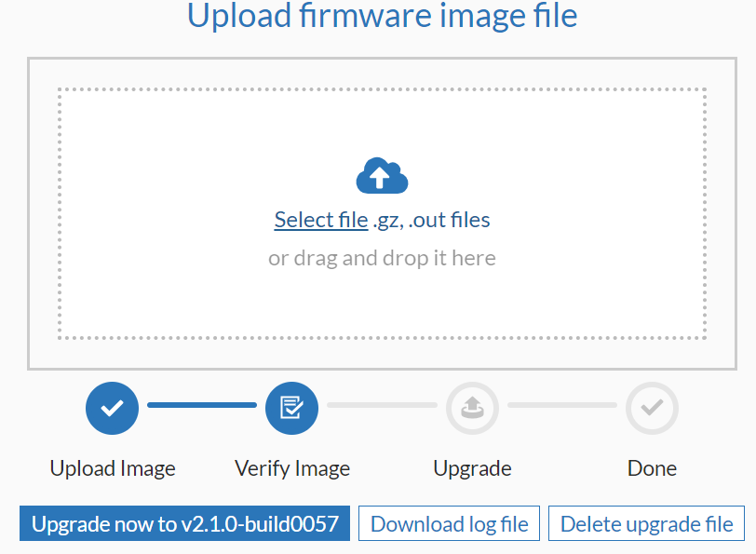Click the Upload Image step label

point(112,467)
